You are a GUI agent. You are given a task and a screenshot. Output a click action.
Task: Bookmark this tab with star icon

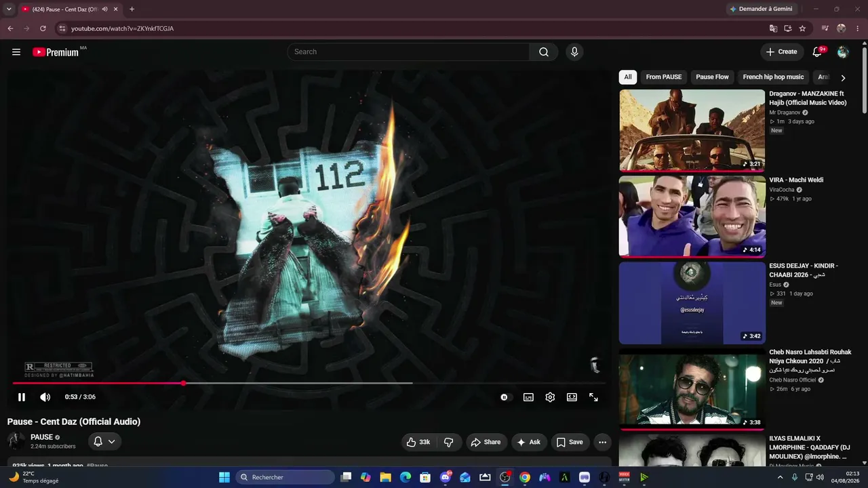point(803,28)
